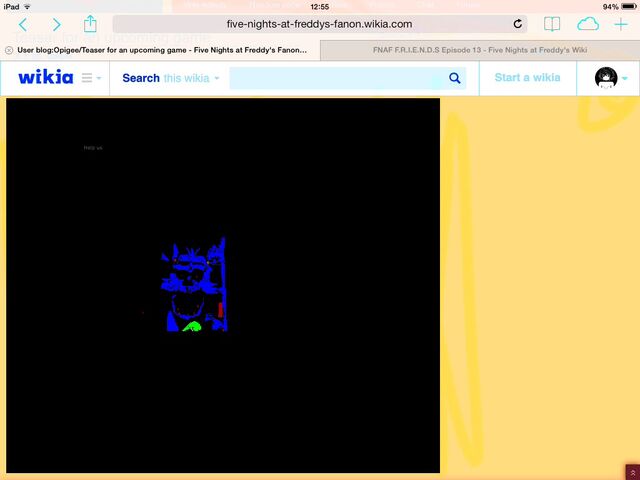
Task: Select the User blog:Opigee Teaser tab
Action: [x=162, y=50]
